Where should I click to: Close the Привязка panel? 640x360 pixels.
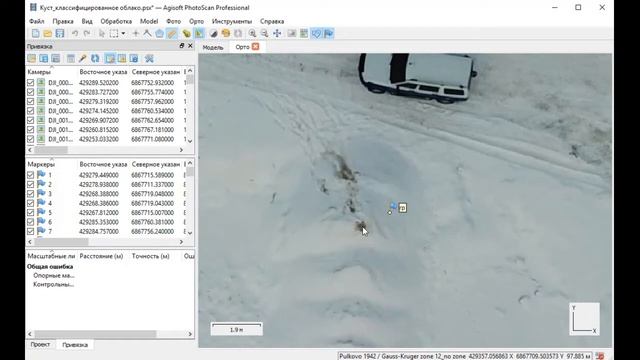pyautogui.click(x=190, y=46)
